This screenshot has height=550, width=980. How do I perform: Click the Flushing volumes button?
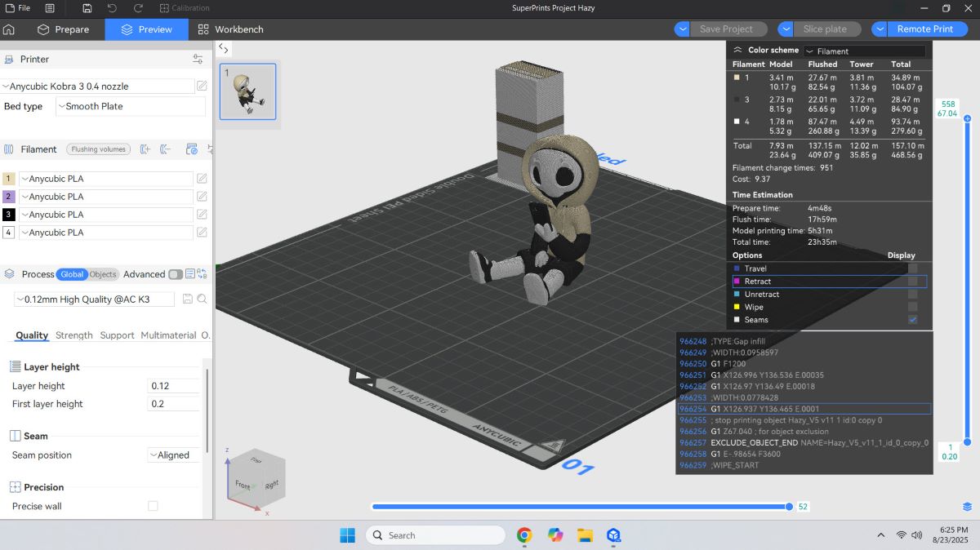tap(98, 149)
